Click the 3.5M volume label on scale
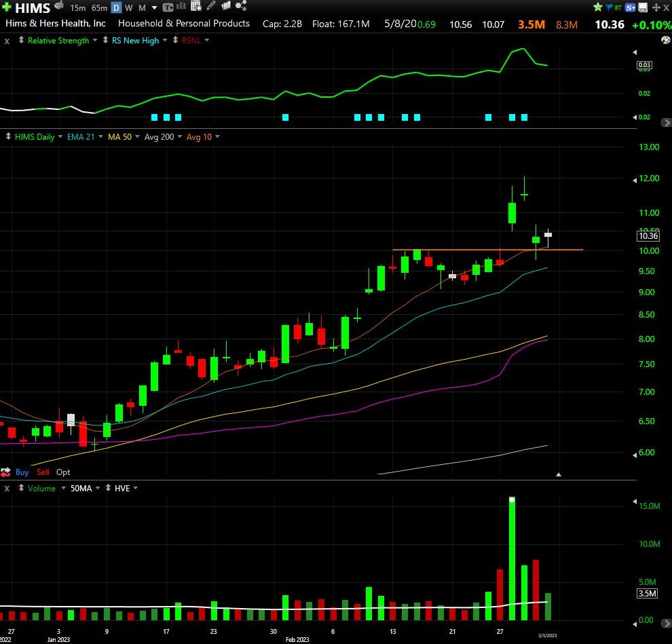This screenshot has width=672, height=644. [647, 593]
